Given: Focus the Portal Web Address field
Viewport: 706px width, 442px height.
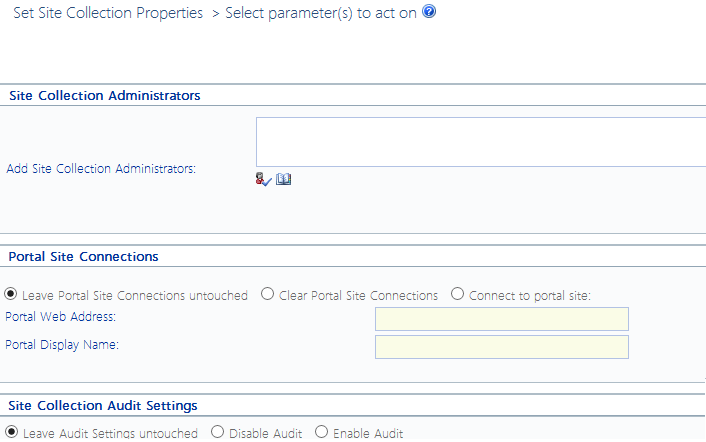Looking at the screenshot, I should pos(501,318).
